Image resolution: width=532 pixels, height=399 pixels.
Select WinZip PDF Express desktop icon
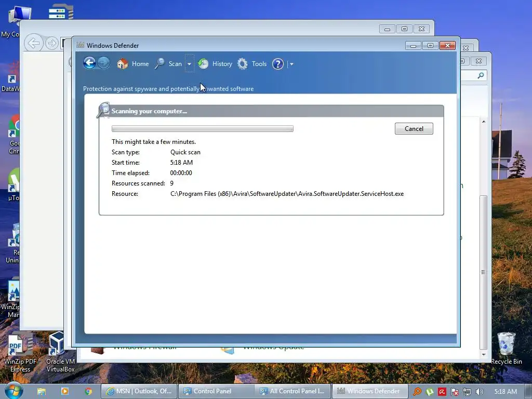click(20, 352)
